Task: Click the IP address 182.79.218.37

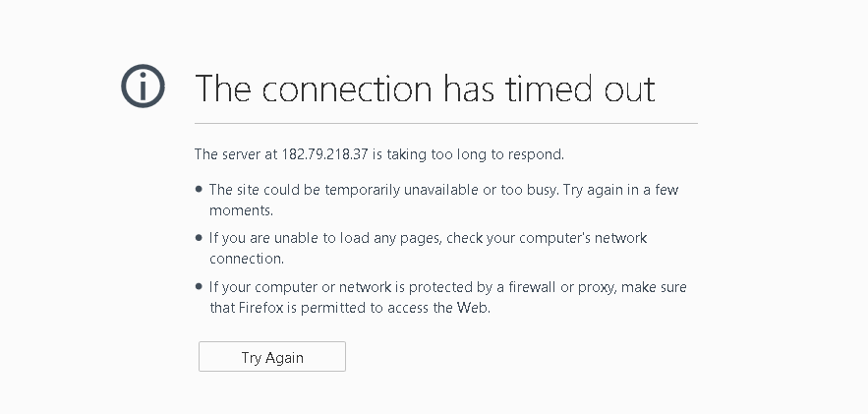Action: click(x=326, y=154)
